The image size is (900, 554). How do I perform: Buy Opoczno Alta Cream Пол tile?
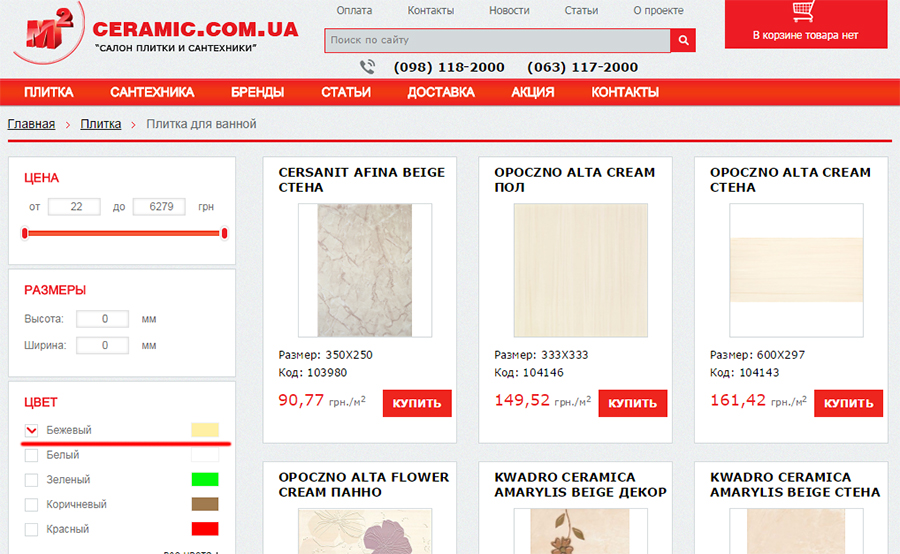(633, 403)
